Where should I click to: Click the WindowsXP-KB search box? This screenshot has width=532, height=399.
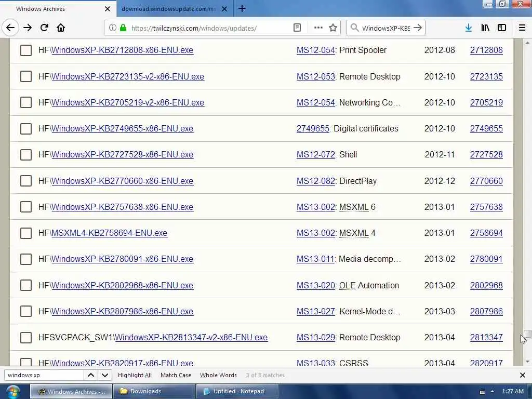(386, 28)
